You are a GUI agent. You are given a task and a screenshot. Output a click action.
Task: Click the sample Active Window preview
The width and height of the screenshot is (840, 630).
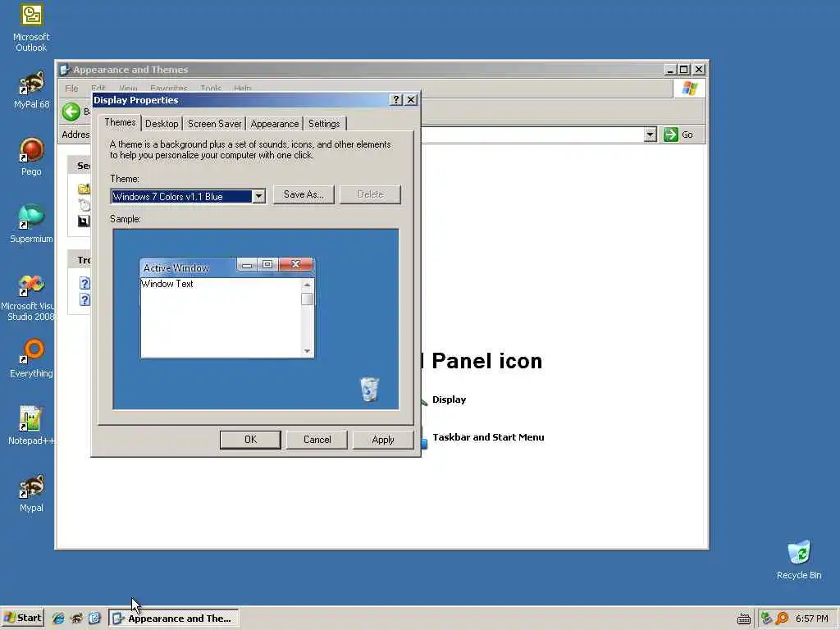pyautogui.click(x=227, y=308)
